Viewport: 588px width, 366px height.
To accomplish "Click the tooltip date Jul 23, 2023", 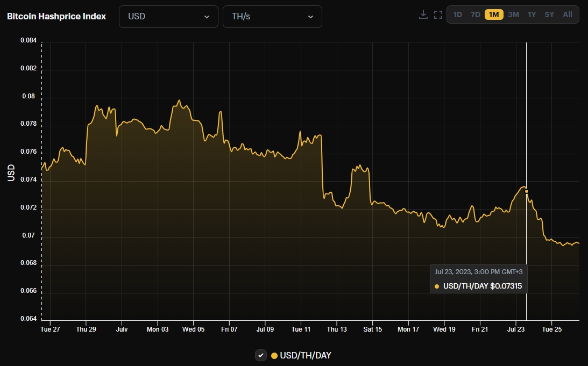I will coord(452,271).
